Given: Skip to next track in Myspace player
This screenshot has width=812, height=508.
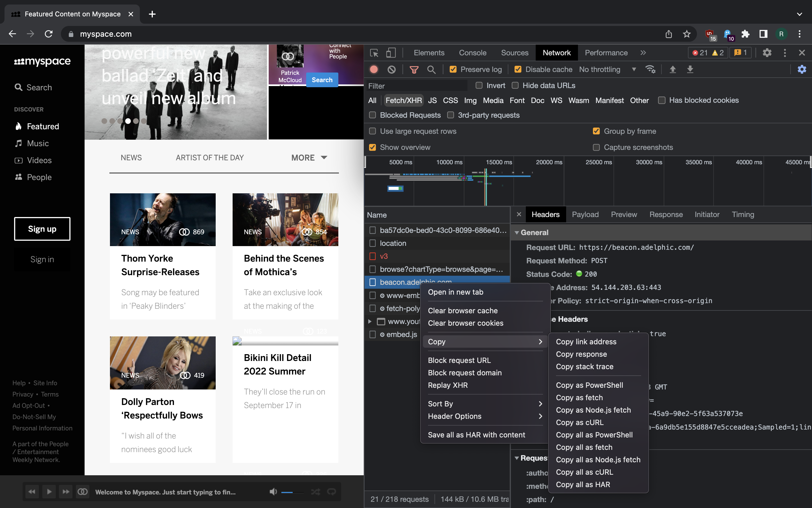Looking at the screenshot, I should [66, 492].
